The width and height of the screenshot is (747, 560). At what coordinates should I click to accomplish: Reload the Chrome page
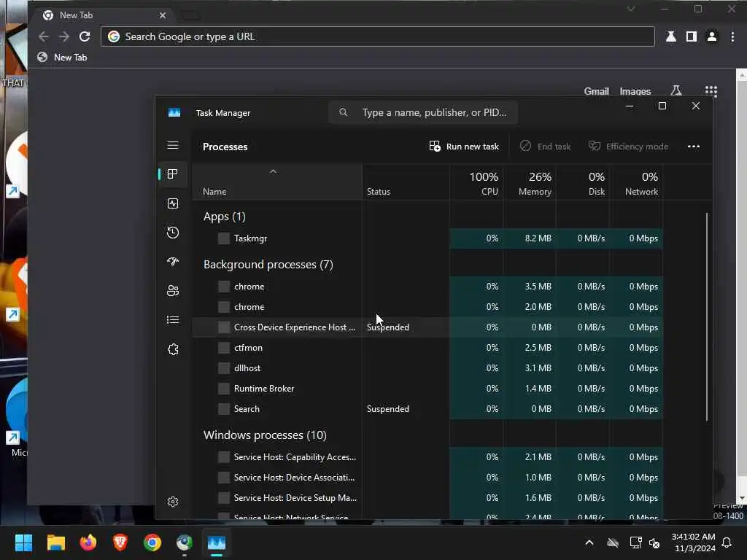(x=85, y=36)
